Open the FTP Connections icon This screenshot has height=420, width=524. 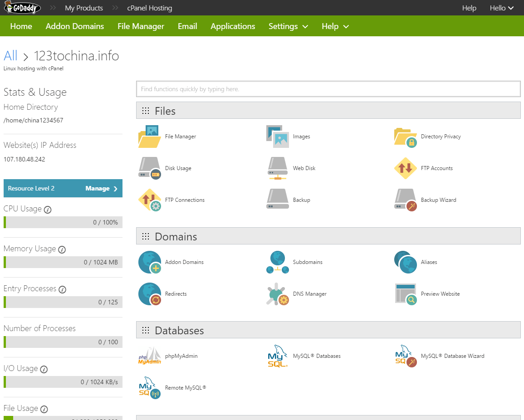[x=149, y=200]
